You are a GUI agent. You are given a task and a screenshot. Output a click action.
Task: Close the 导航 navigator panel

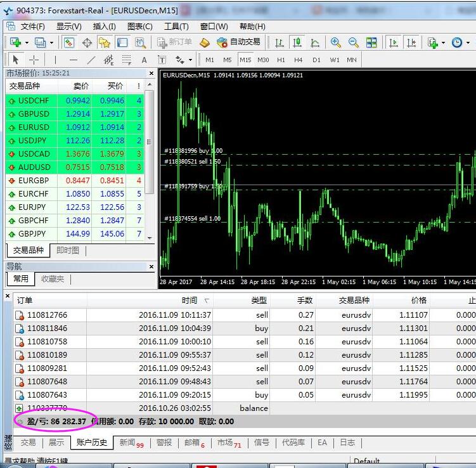pyautogui.click(x=151, y=266)
